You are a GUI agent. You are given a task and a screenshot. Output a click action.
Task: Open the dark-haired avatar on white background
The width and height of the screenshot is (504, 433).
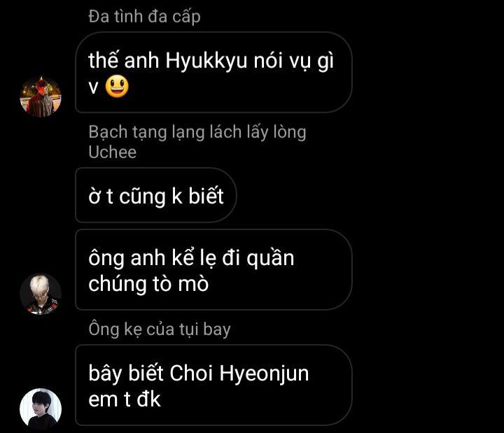point(41,409)
